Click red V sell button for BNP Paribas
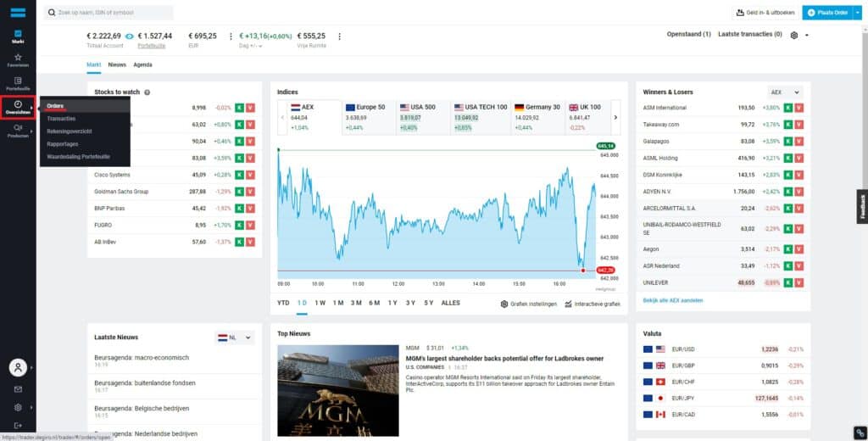The width and height of the screenshot is (868, 441). (x=250, y=209)
